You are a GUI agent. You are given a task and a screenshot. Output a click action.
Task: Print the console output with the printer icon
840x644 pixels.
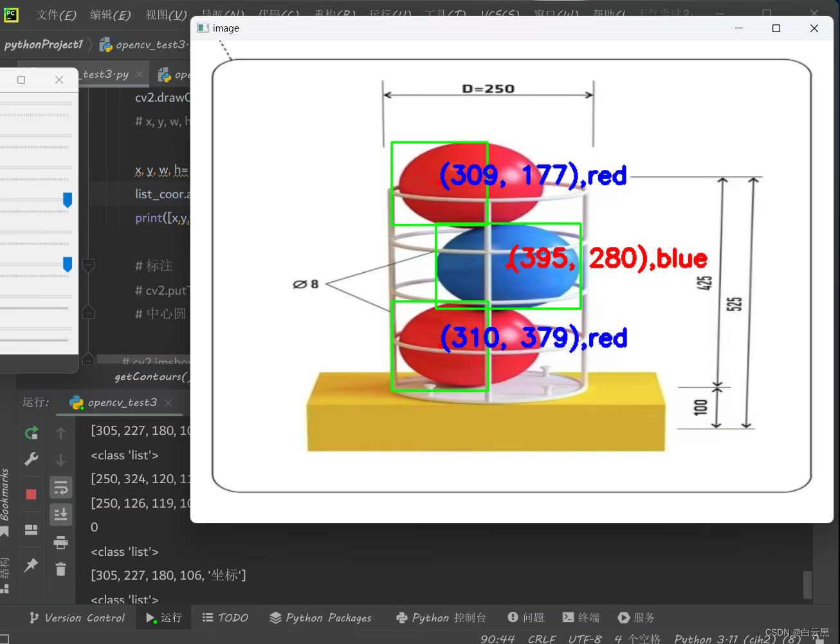61,542
